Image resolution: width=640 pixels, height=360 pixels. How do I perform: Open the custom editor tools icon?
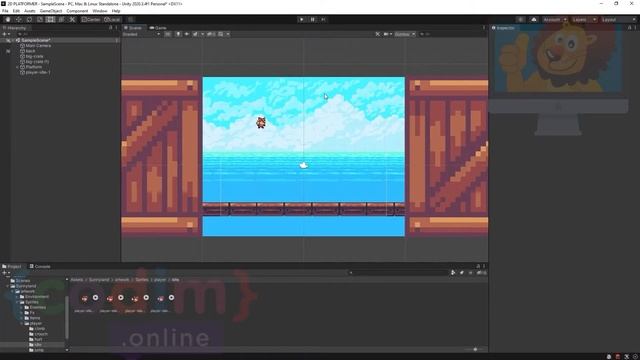pos(72,20)
